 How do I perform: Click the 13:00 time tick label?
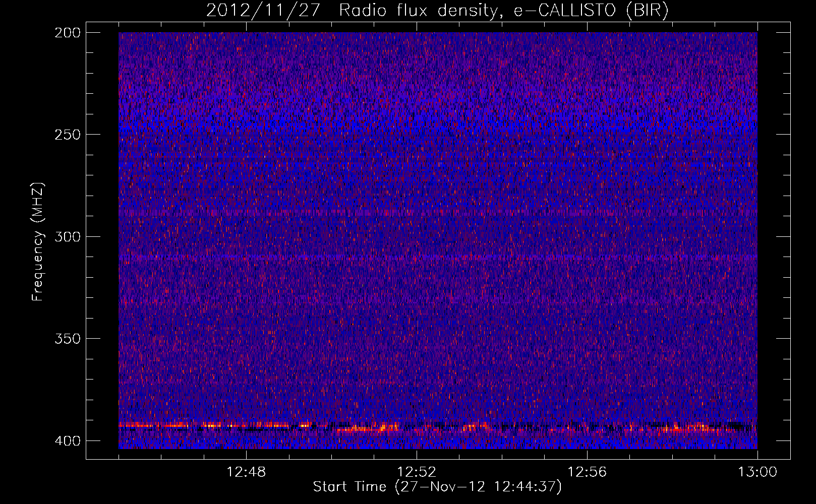pyautogui.click(x=757, y=472)
